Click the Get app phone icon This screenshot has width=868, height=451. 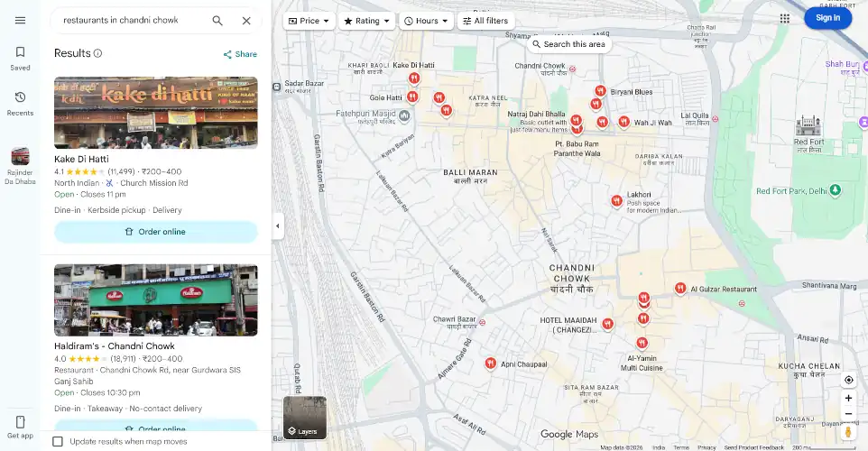(x=20, y=422)
